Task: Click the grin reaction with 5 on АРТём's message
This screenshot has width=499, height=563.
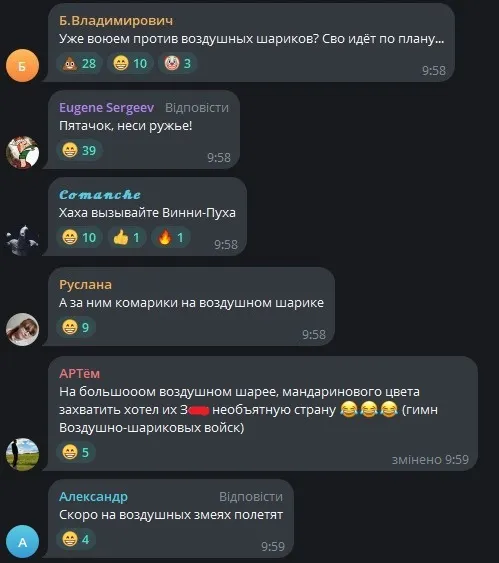Action: (x=76, y=452)
